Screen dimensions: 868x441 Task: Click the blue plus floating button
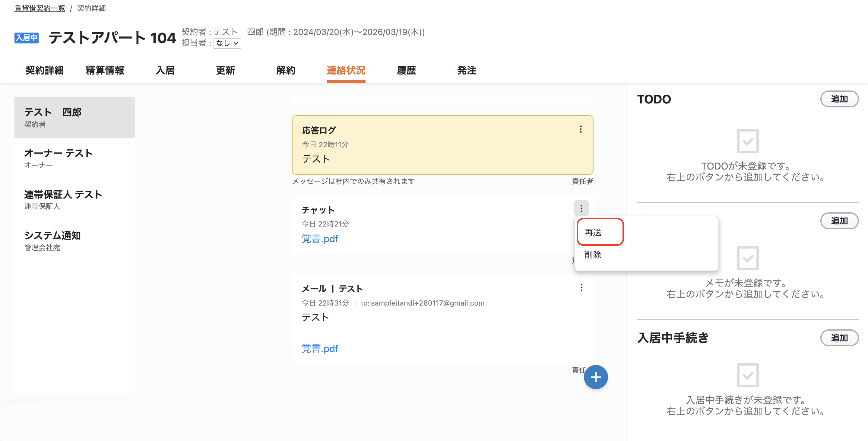tap(596, 377)
